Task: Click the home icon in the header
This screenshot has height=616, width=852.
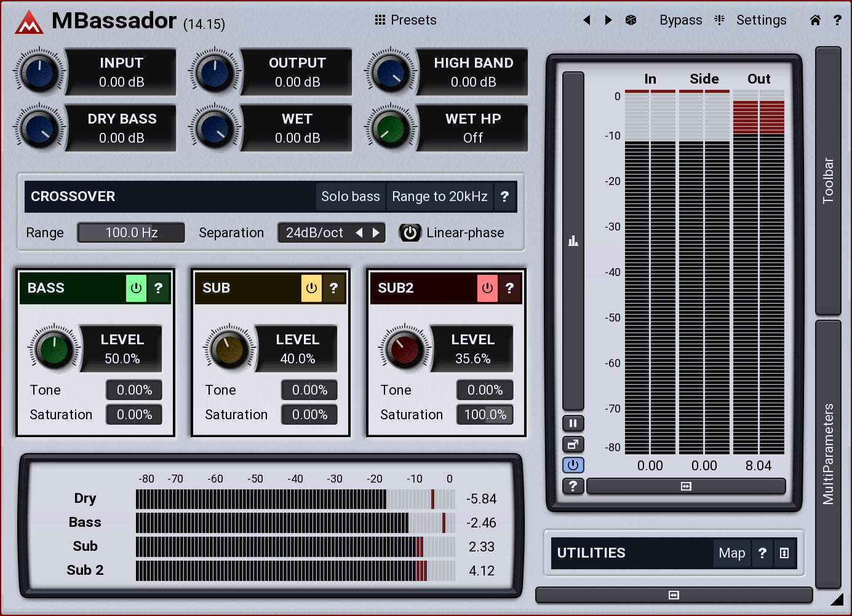Action: pyautogui.click(x=815, y=20)
